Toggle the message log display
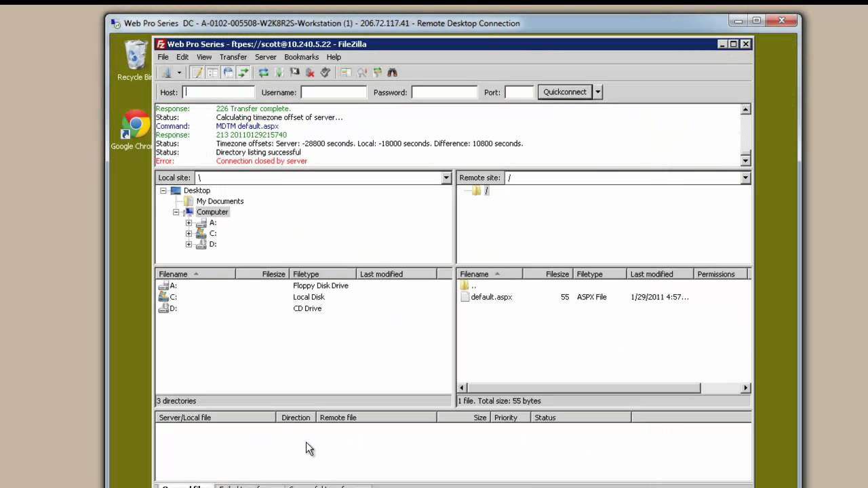868x488 pixels. (x=197, y=73)
